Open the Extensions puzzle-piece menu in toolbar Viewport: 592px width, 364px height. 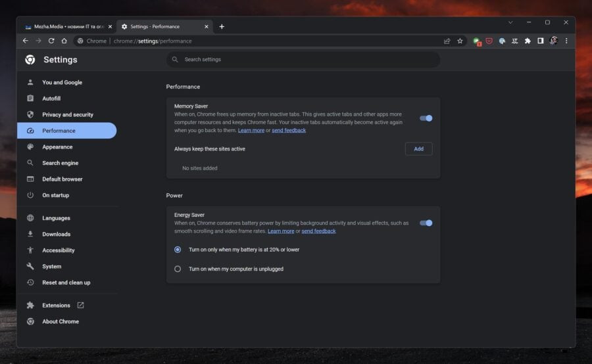click(528, 41)
